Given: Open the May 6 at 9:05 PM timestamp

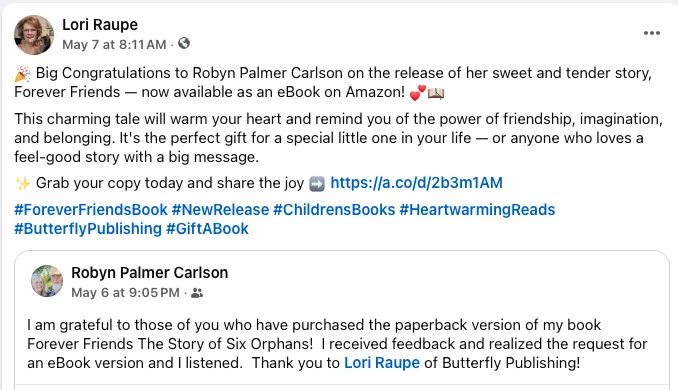Looking at the screenshot, I should [125, 293].
